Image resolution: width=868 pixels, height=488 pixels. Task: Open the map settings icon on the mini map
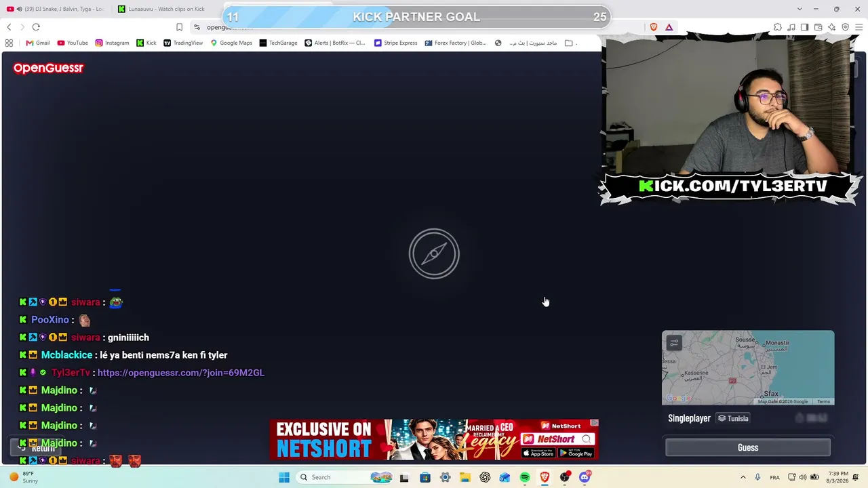click(674, 343)
